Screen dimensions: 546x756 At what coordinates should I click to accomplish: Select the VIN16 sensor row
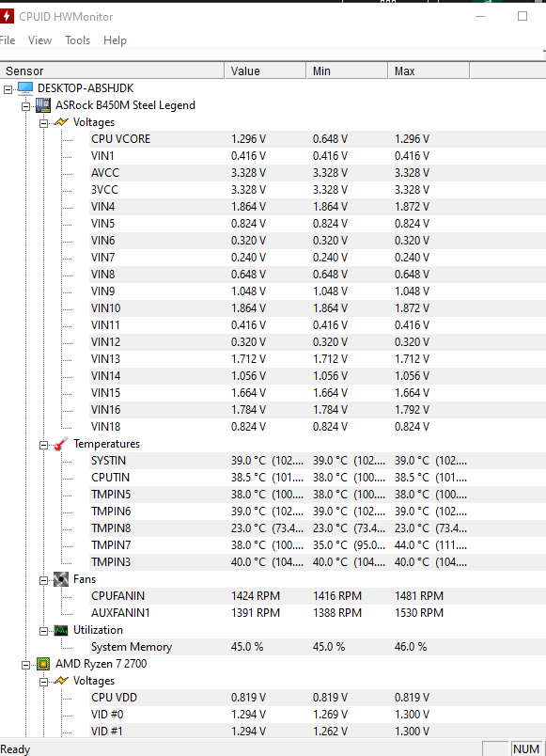point(318,410)
